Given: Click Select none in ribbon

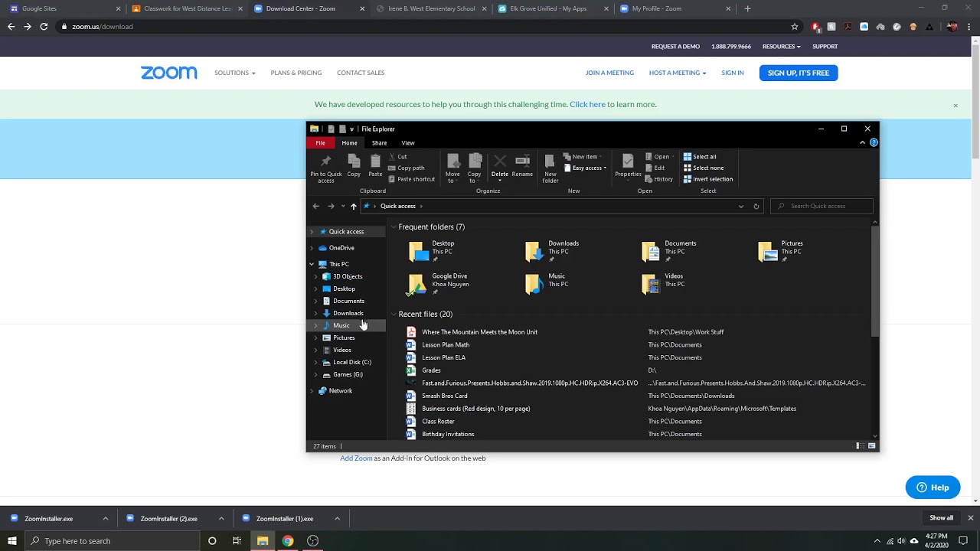Looking at the screenshot, I should coord(704,168).
